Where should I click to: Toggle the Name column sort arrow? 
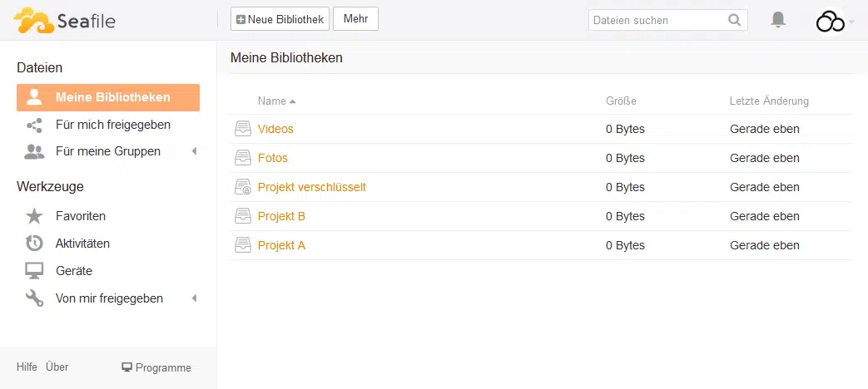coord(292,101)
